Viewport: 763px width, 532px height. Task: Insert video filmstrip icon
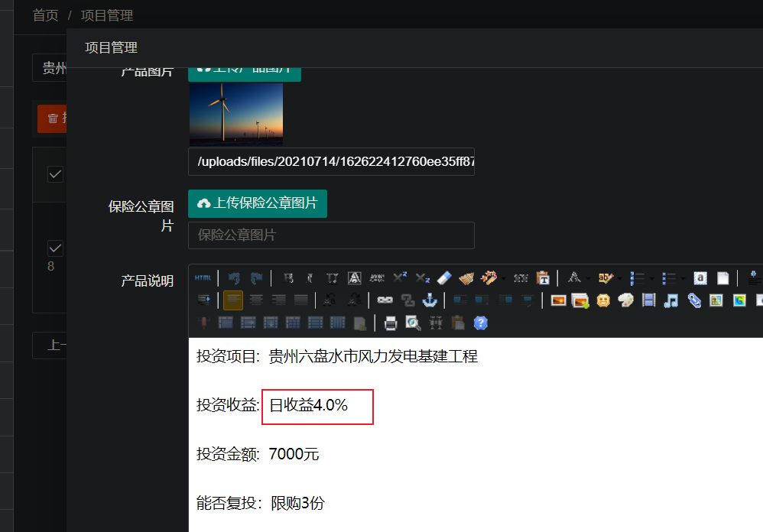pos(648,300)
